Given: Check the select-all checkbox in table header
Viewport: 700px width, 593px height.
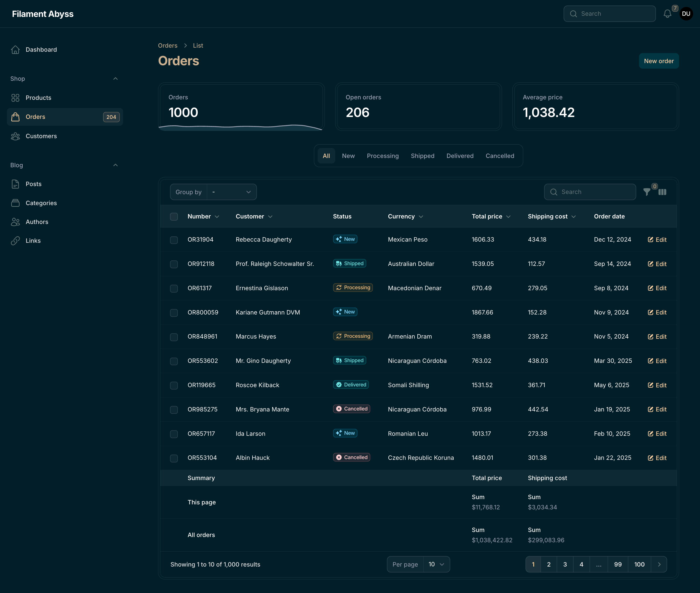Looking at the screenshot, I should [x=174, y=217].
